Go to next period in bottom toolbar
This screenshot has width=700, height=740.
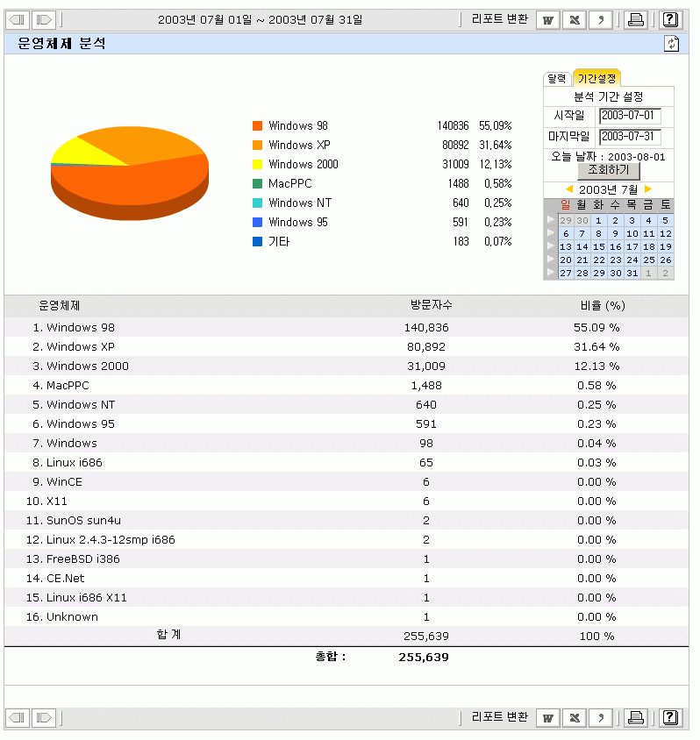[x=44, y=718]
